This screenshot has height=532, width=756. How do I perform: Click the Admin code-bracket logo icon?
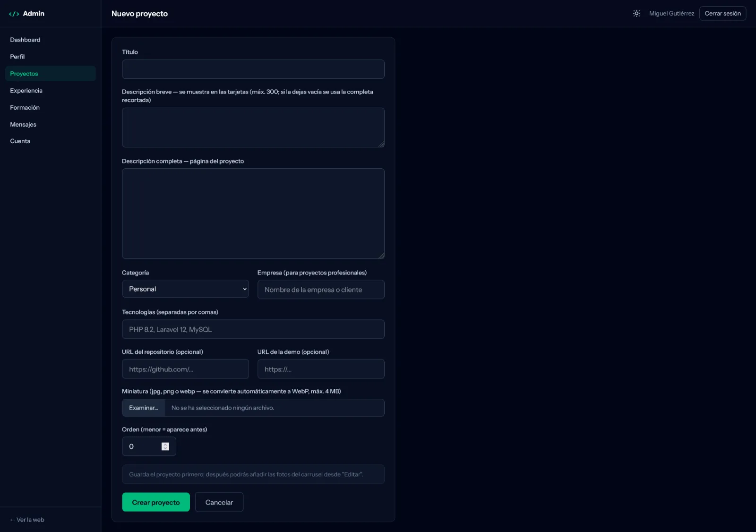14,14
